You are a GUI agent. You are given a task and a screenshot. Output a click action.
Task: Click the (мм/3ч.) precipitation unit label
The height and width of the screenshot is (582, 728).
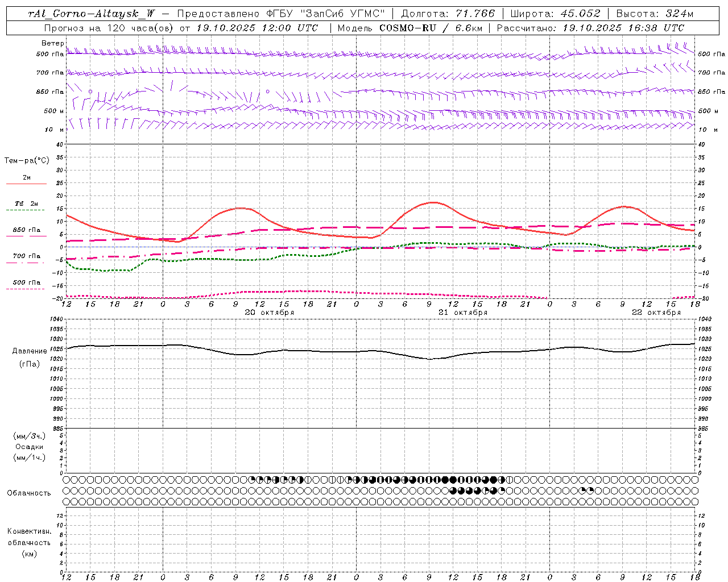(30, 436)
